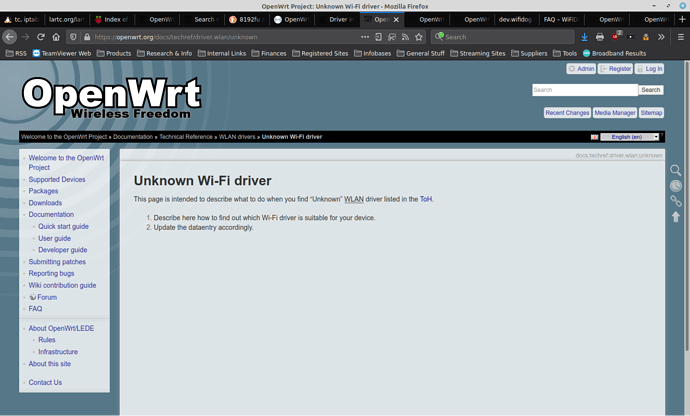Jump back to top with up arrow icon
This screenshot has width=690, height=416.
[x=675, y=217]
